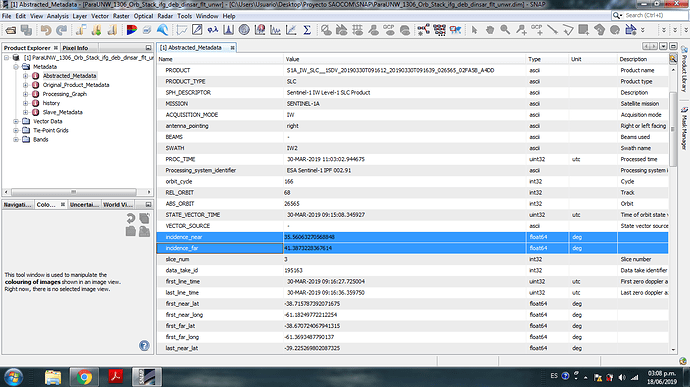Viewport: 690px width, 387px height.
Task: Click the Open Product toolbar icon
Action: 11,30
